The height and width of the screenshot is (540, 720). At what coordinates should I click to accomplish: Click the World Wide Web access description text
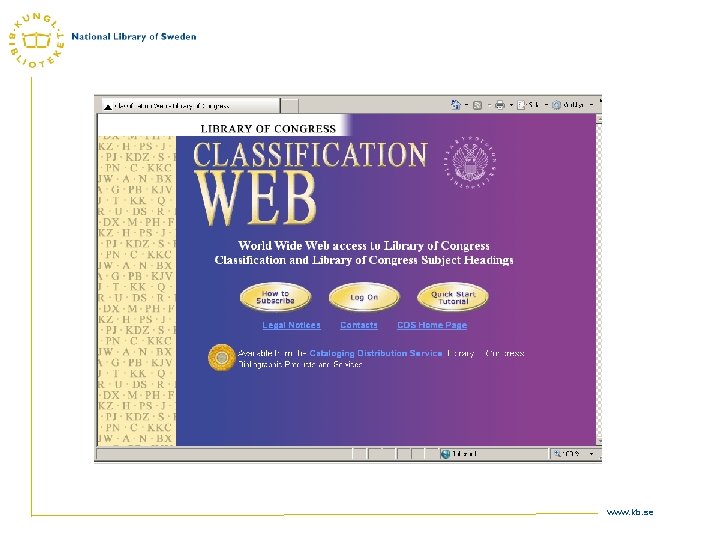pos(364,253)
